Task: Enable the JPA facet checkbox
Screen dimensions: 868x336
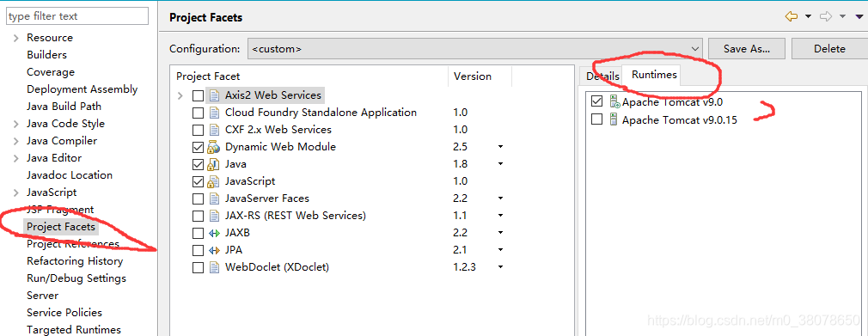Action: click(x=198, y=250)
